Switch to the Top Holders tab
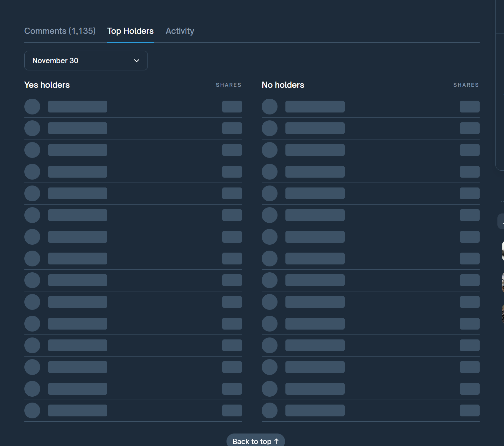Image resolution: width=504 pixels, height=446 pixels. (x=130, y=31)
